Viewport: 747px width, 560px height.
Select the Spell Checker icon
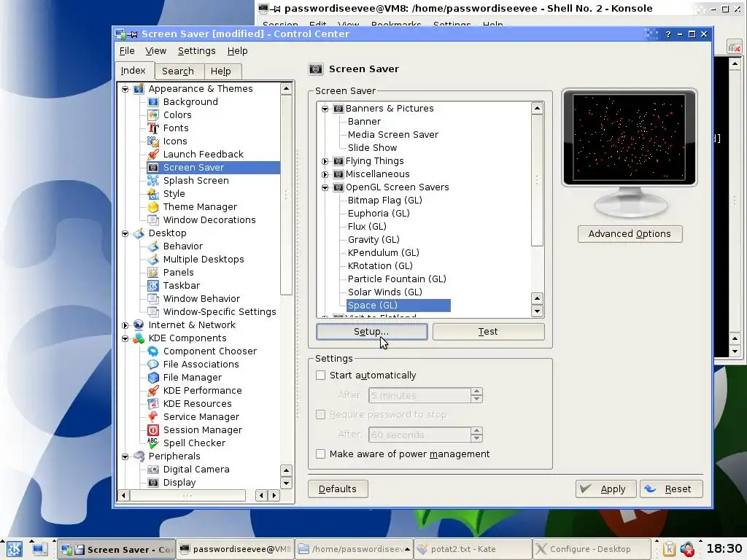[x=153, y=443]
